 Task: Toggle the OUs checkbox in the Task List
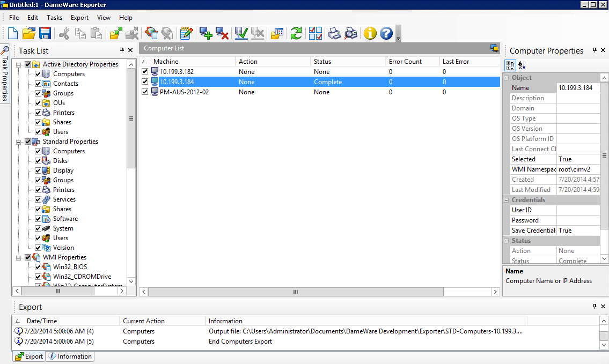coord(38,103)
